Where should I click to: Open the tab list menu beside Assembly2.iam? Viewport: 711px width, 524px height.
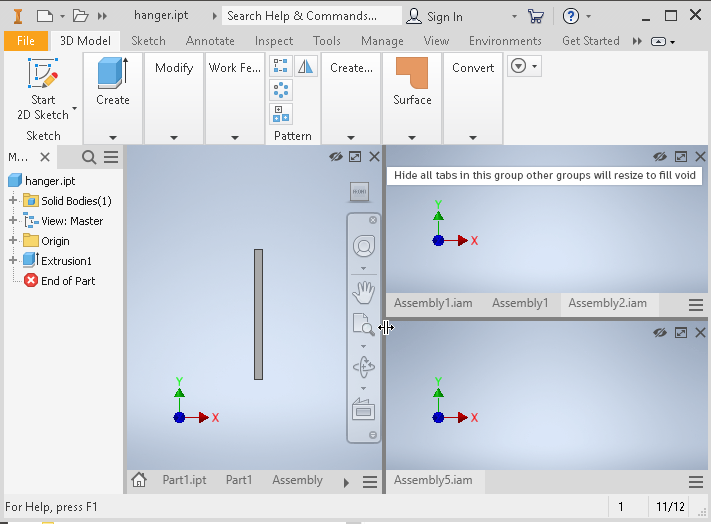point(696,304)
